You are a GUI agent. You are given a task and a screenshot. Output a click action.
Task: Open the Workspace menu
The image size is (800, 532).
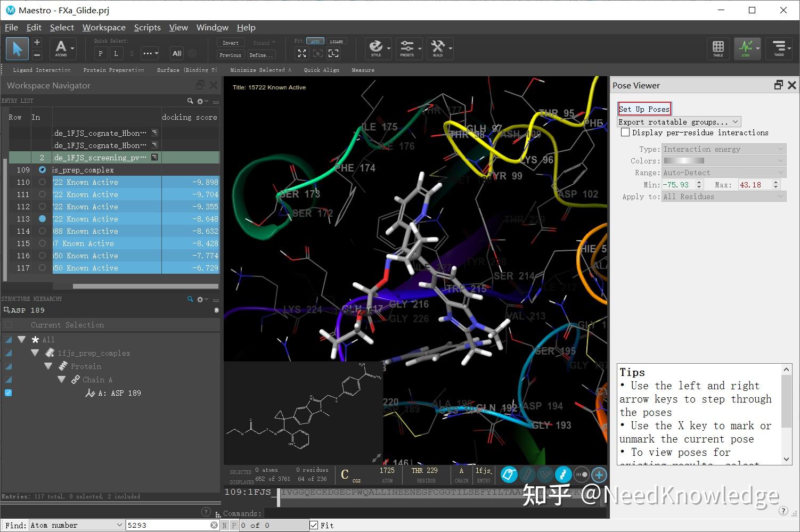pos(103,27)
